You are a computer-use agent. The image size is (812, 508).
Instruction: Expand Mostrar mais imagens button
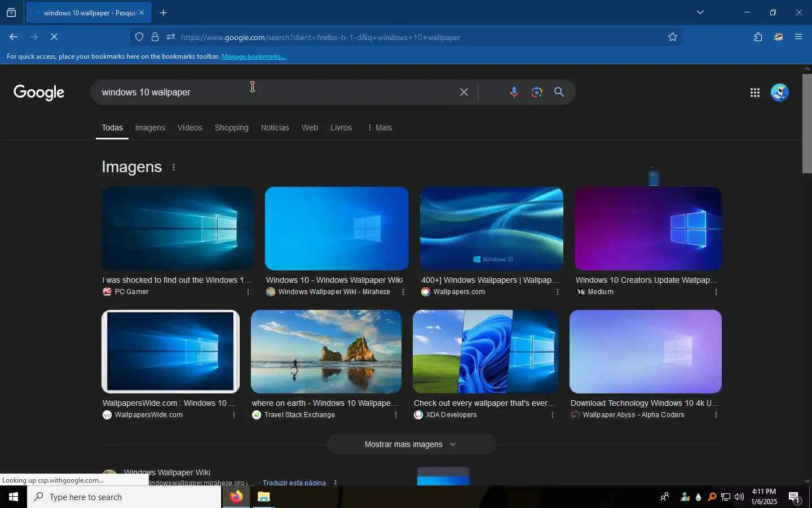point(411,444)
